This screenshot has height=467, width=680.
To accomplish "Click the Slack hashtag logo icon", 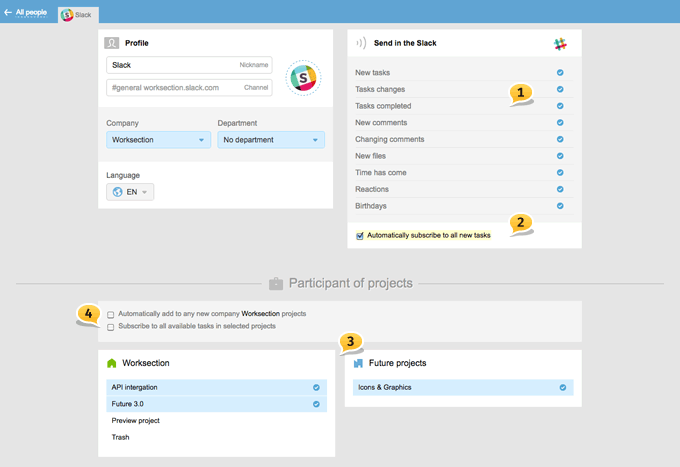I will 560,44.
